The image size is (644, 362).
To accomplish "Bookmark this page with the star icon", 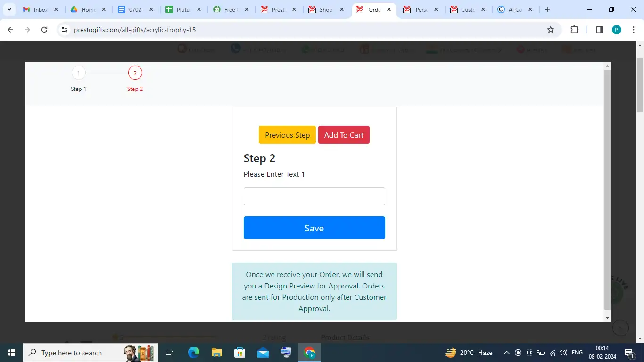I will (550, 30).
